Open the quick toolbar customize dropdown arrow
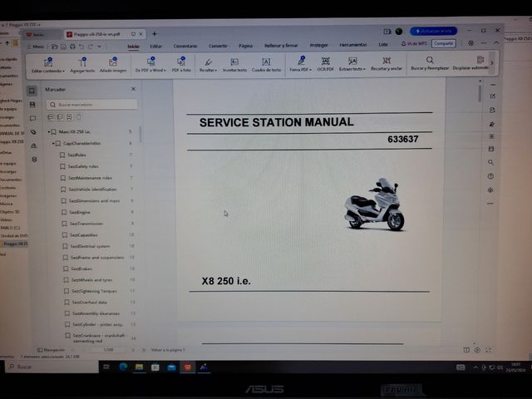The width and height of the screenshot is (532, 399). pyautogui.click(x=99, y=47)
